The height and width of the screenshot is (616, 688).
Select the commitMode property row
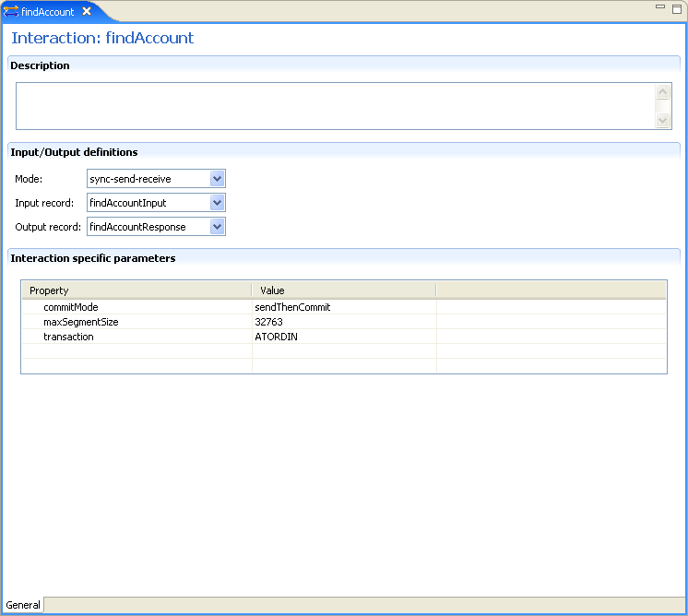pos(344,307)
